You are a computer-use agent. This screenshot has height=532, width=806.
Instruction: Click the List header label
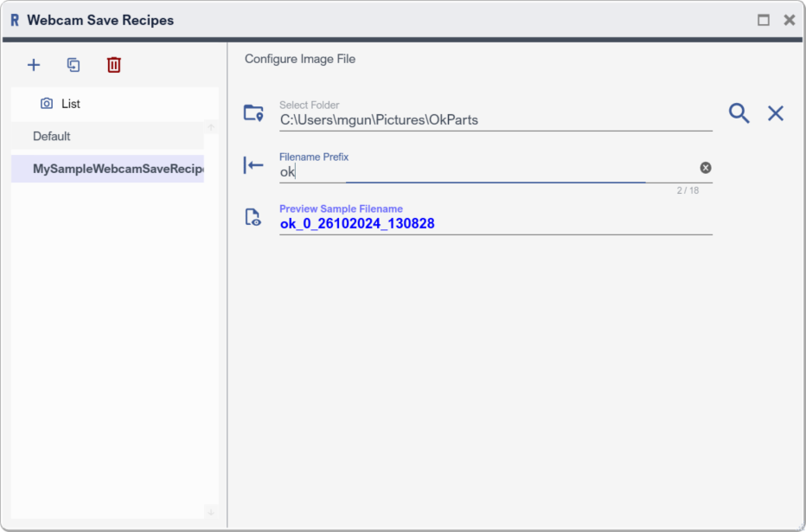tap(71, 104)
